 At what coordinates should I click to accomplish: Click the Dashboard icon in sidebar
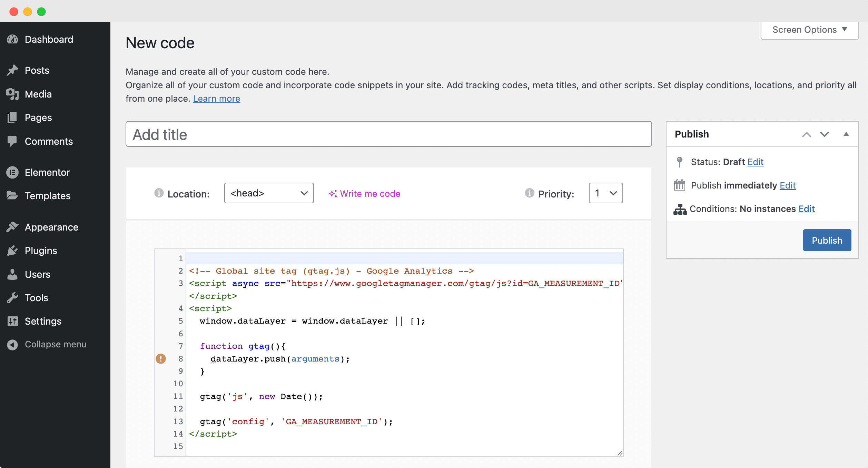coord(12,39)
